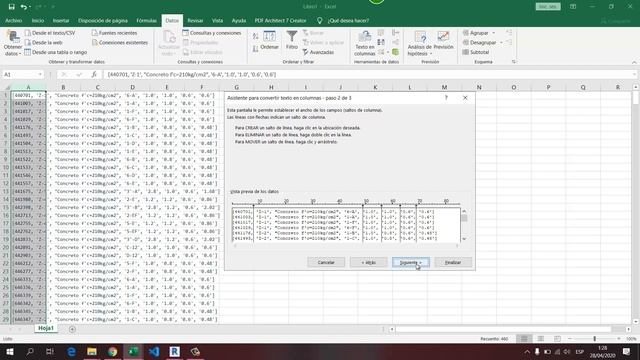The height and width of the screenshot is (360, 640).
Task: Select the row 14 header
Action: [x=6, y=199]
